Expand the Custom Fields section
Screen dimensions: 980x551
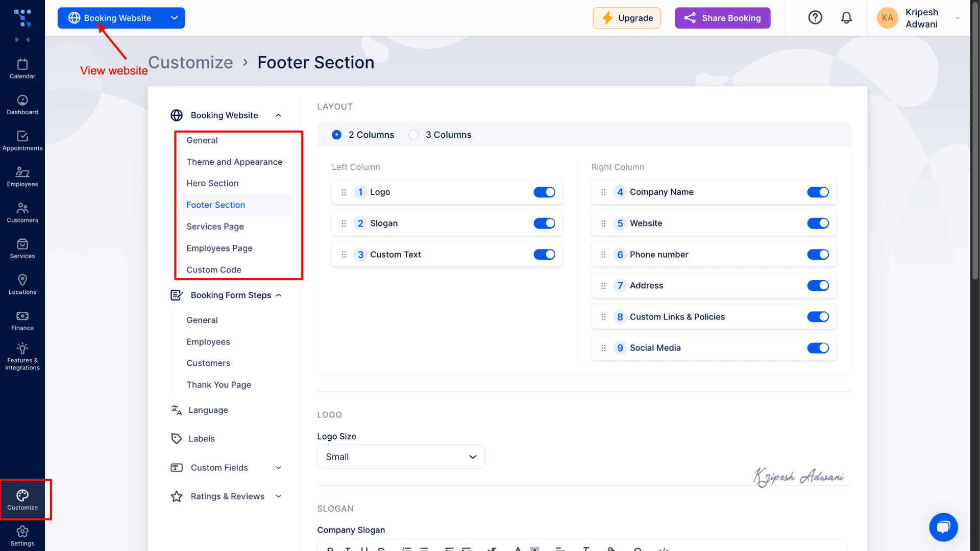(x=227, y=468)
